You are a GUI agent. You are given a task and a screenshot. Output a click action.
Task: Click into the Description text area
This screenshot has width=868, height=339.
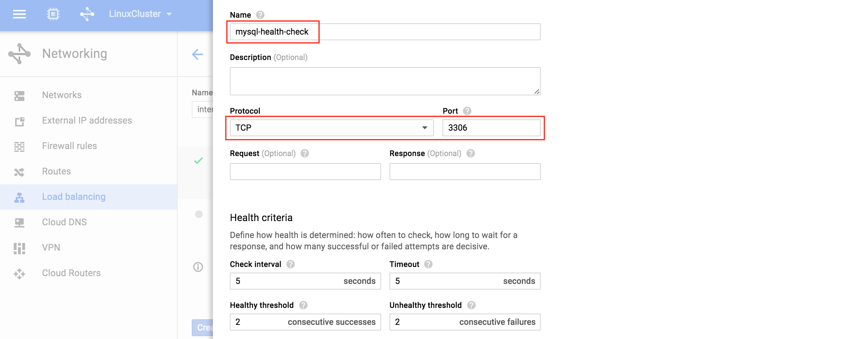click(x=385, y=81)
